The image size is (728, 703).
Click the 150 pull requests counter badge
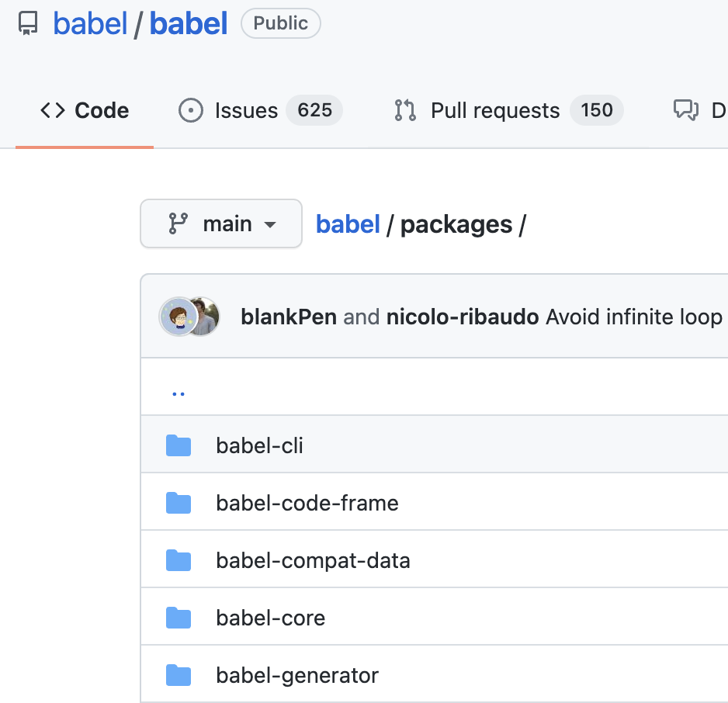click(x=597, y=110)
